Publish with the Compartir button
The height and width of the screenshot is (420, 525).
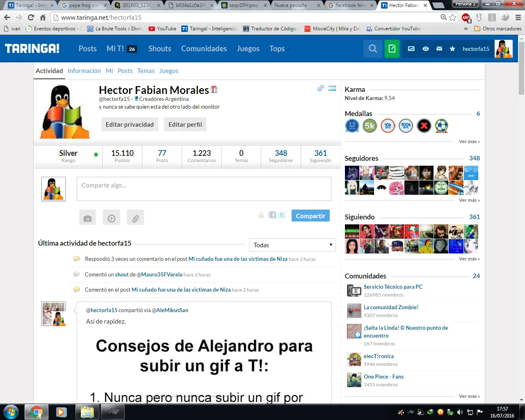click(310, 216)
